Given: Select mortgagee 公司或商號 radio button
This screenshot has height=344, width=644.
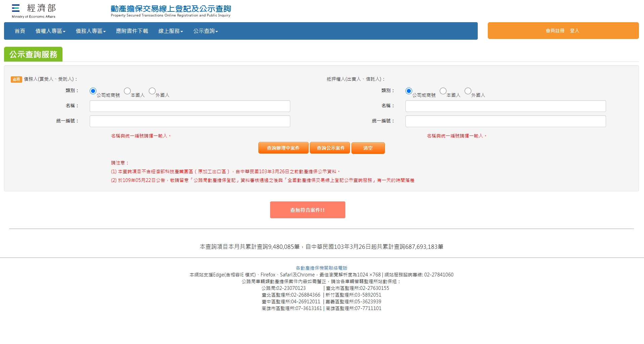Looking at the screenshot, I should coord(409,91).
